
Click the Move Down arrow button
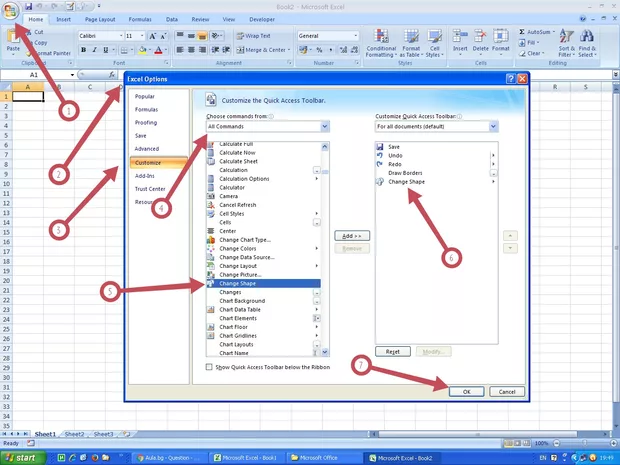[510, 248]
